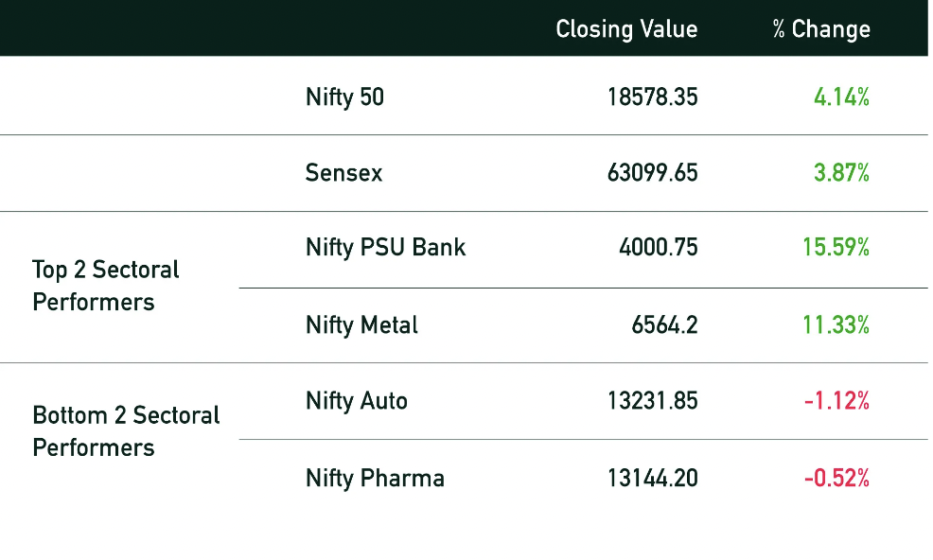933x560 pixels.
Task: Click the Top 2 Sectoral Performers heading
Action: (x=105, y=286)
